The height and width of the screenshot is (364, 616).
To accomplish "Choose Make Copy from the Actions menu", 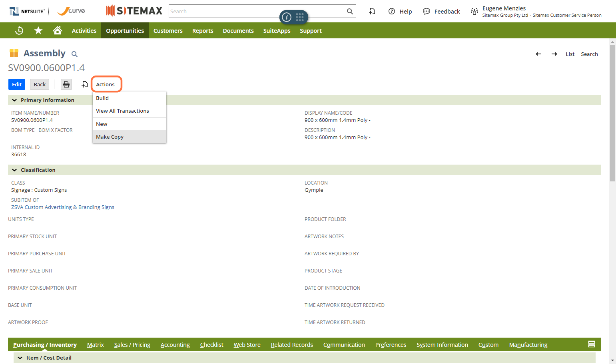I will [129, 137].
